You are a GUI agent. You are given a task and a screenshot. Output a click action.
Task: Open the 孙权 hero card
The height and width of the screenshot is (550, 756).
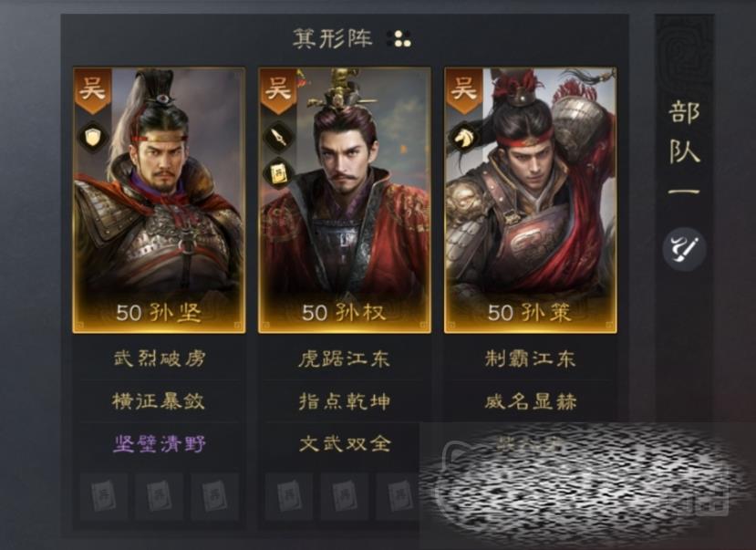pyautogui.click(x=345, y=200)
